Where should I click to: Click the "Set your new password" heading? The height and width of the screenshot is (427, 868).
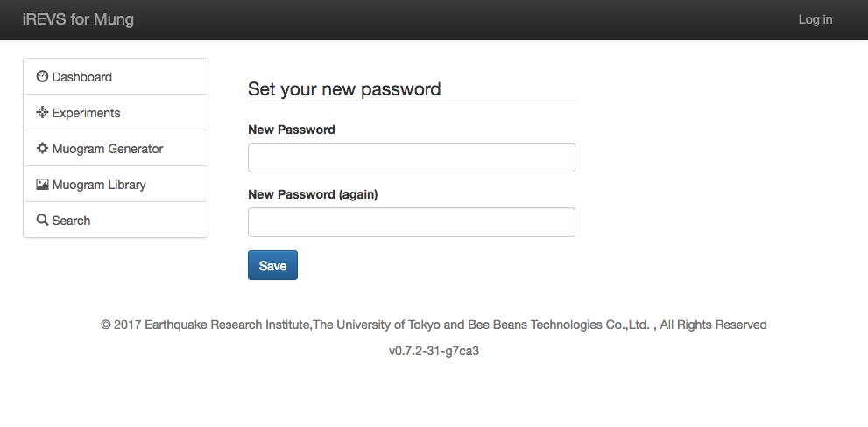344,89
